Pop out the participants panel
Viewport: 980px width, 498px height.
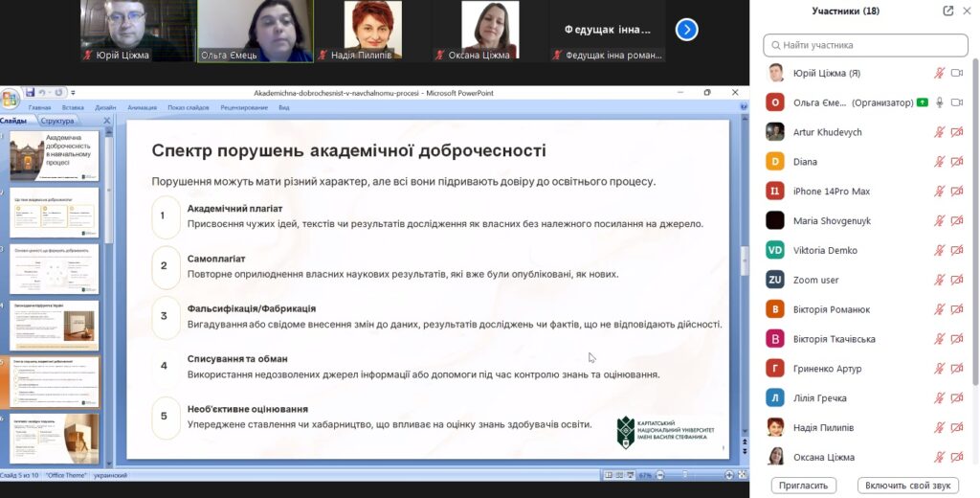coord(948,11)
